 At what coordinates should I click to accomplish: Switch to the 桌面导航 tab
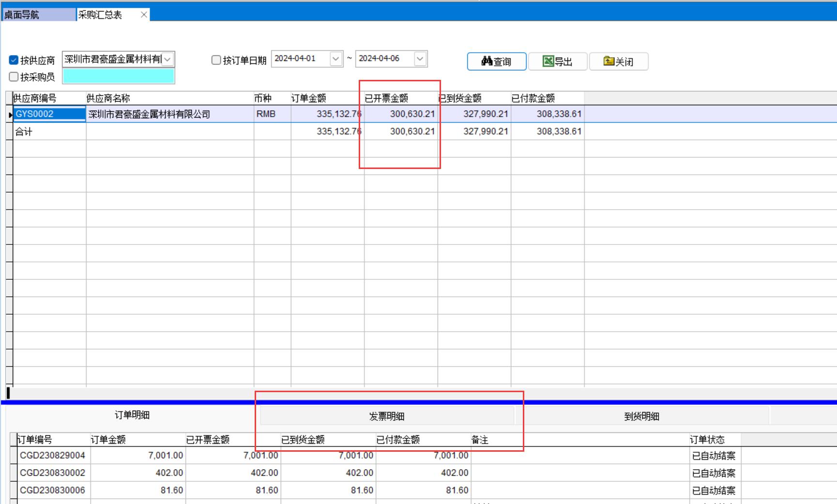point(39,15)
